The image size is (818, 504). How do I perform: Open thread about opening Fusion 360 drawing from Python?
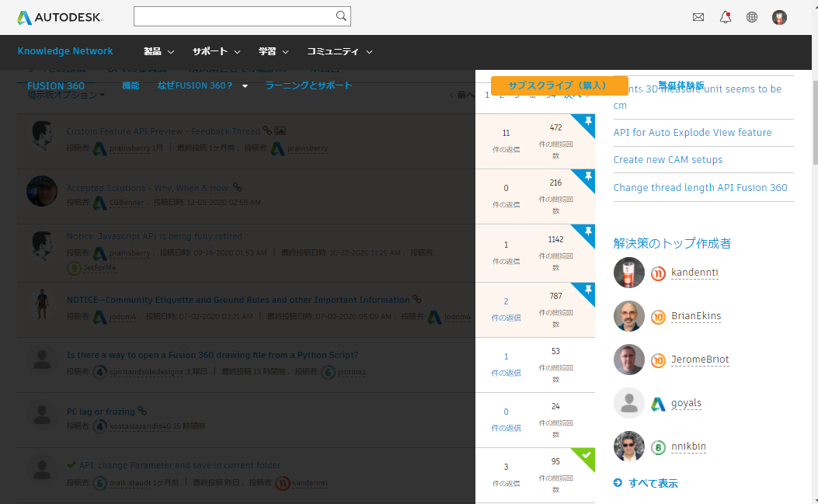pos(212,355)
